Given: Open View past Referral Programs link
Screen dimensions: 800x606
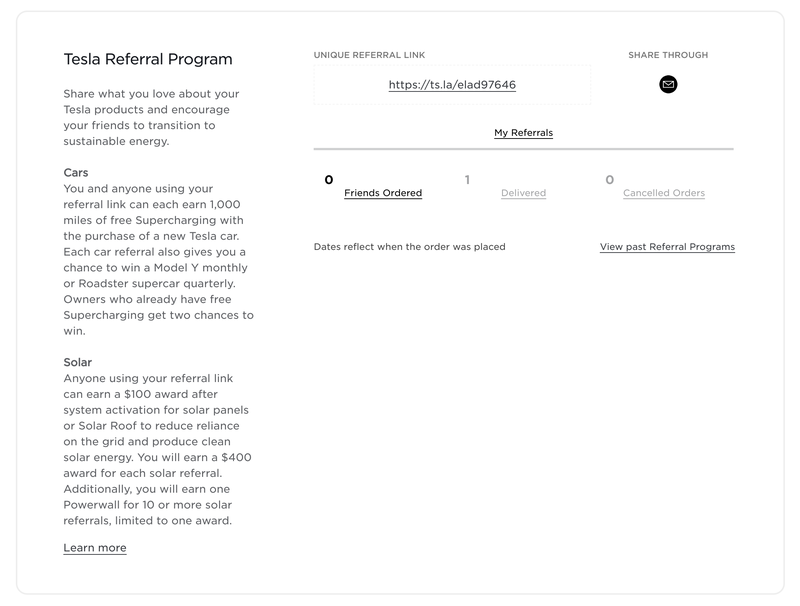Looking at the screenshot, I should [667, 247].
